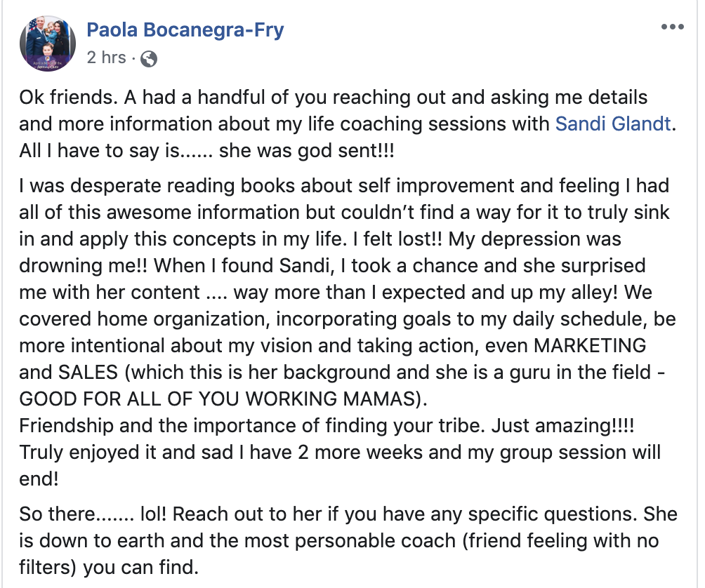The width and height of the screenshot is (705, 588).
Task: Click the '2 hrs' post timestamp
Action: click(x=107, y=58)
